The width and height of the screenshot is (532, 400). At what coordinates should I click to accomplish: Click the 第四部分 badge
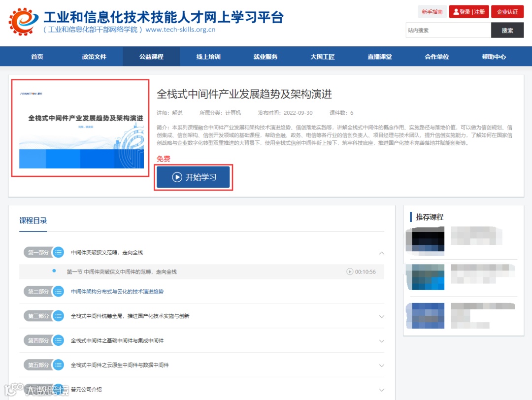click(x=38, y=340)
